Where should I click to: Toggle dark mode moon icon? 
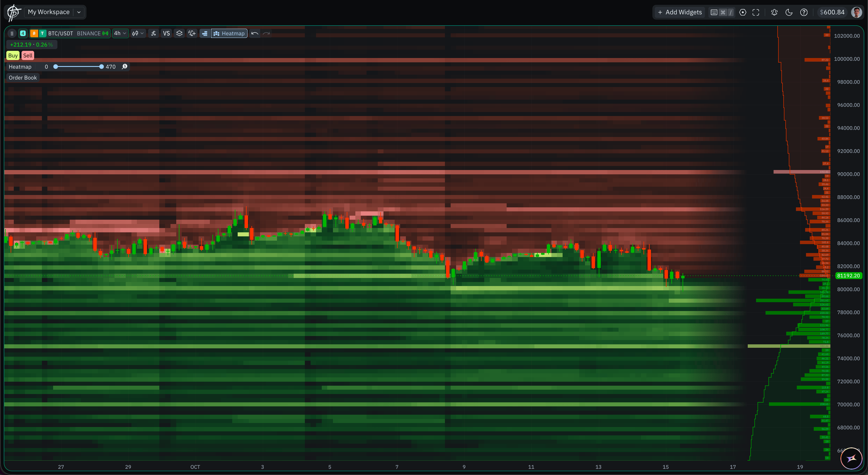tap(789, 12)
